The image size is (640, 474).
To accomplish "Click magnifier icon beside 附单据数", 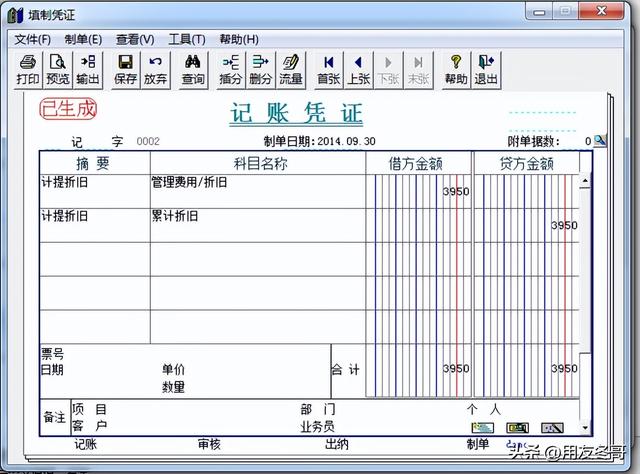I will tap(600, 141).
